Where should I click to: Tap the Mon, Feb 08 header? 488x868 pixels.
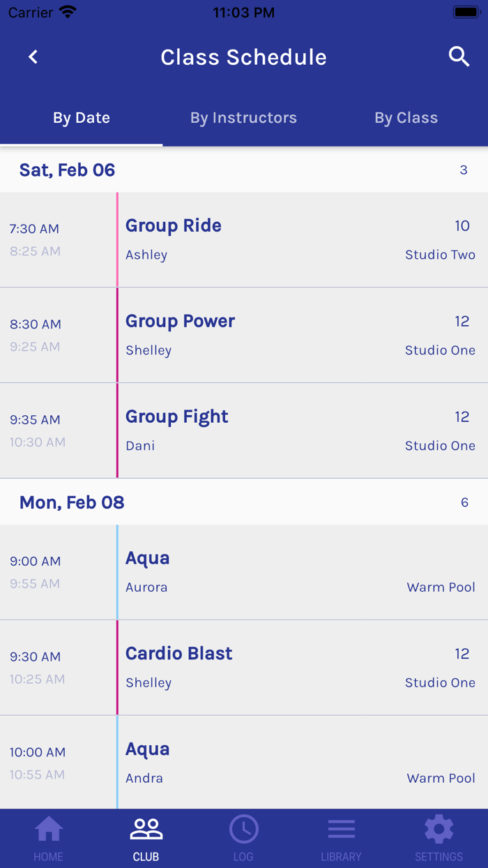[x=72, y=502]
